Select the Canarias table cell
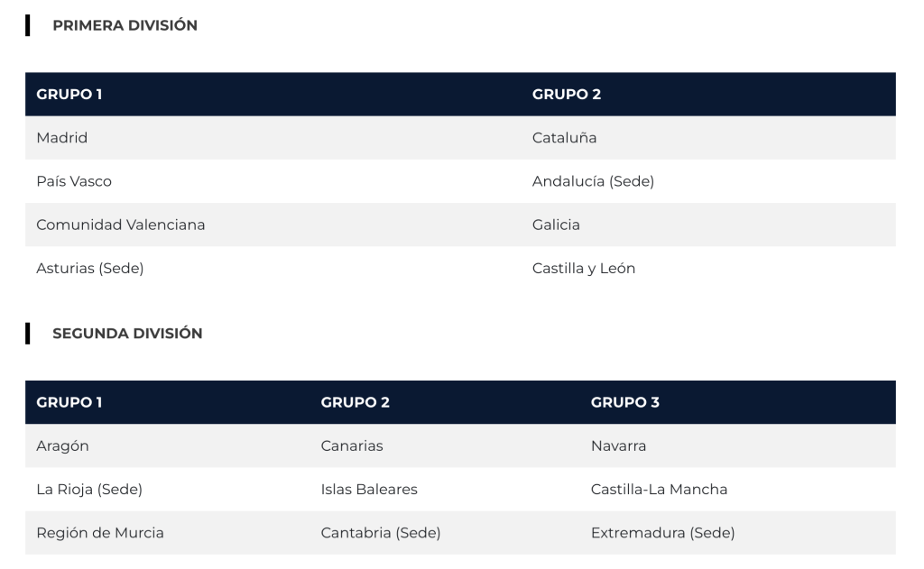Image resolution: width=924 pixels, height=569 pixels. [x=352, y=445]
